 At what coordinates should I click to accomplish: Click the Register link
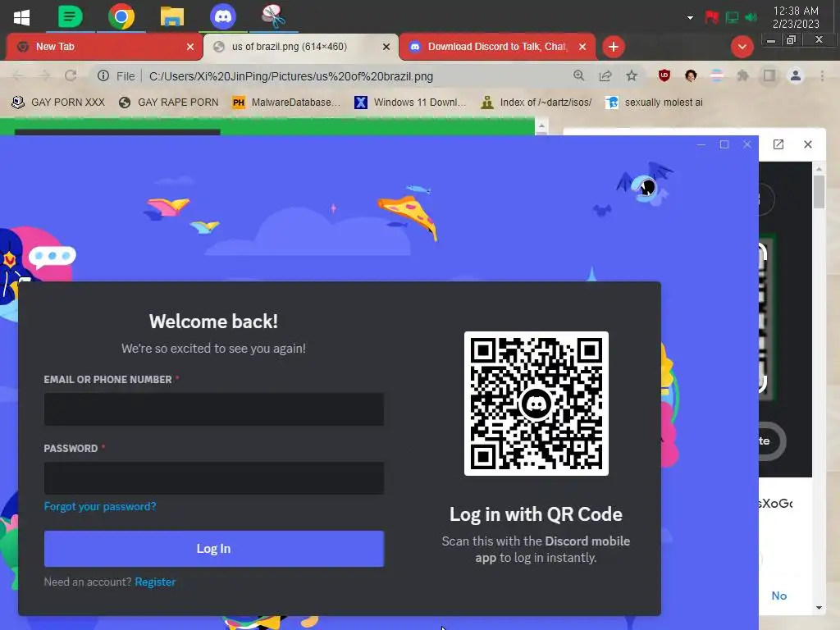tap(155, 582)
